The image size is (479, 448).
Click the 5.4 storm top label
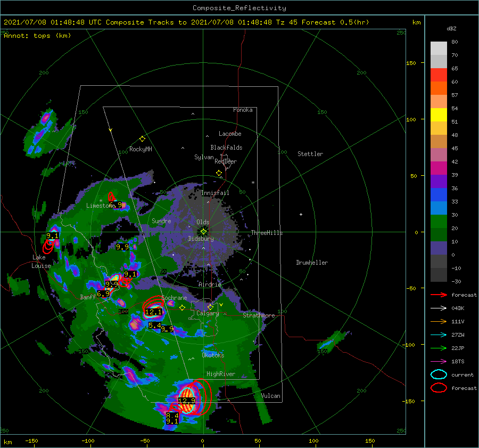pyautogui.click(x=154, y=325)
